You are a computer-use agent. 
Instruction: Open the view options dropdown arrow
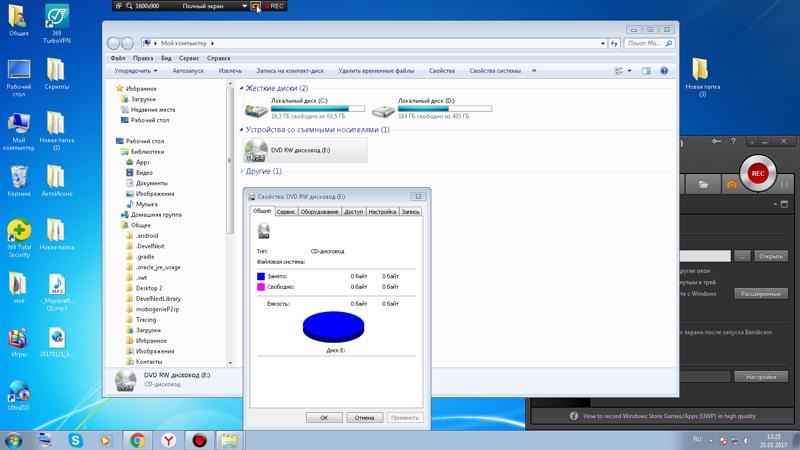tap(630, 71)
